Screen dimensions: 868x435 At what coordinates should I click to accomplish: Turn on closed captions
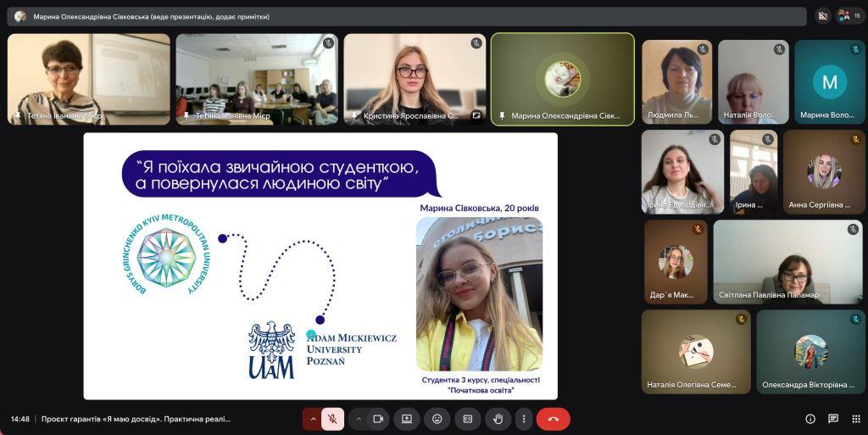467,419
